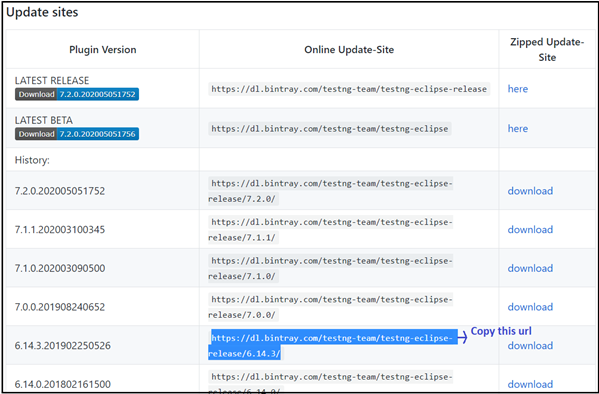Click the 'History:' row label
The height and width of the screenshot is (394, 599).
click(x=32, y=160)
